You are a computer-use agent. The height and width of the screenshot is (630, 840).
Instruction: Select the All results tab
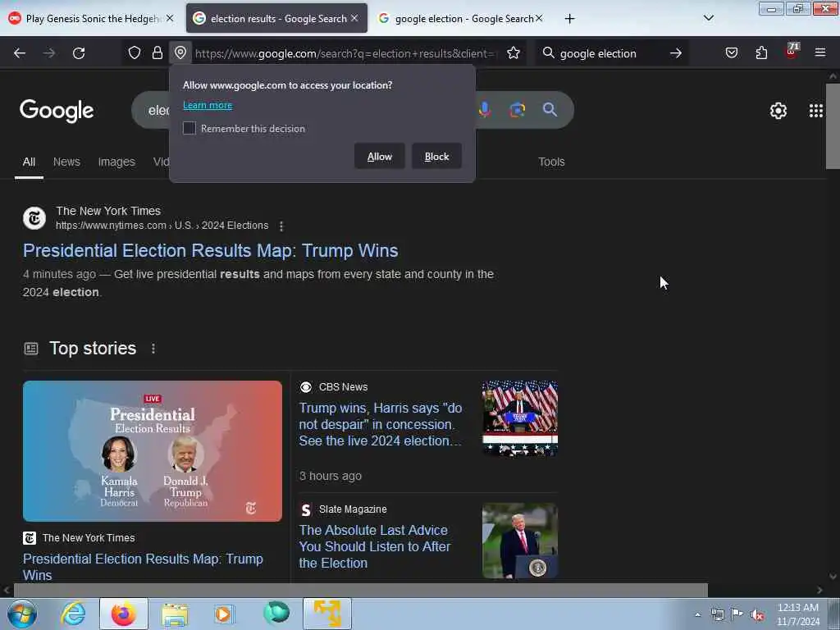29,162
